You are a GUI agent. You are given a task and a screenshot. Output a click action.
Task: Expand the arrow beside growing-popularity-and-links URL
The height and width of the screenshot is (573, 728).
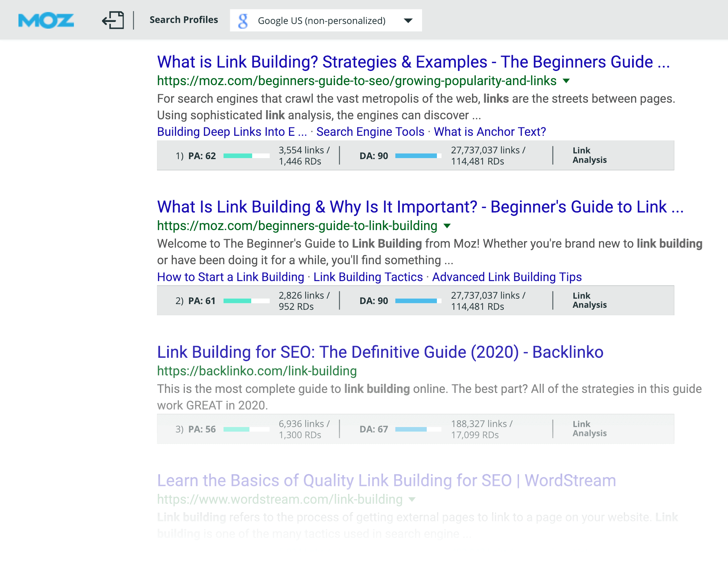point(566,81)
